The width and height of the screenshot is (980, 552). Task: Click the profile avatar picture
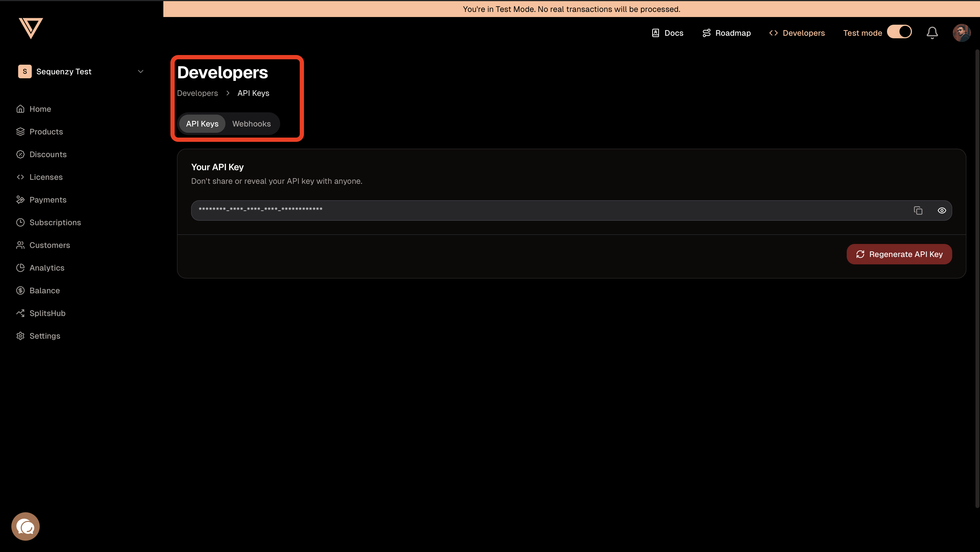[x=962, y=33]
